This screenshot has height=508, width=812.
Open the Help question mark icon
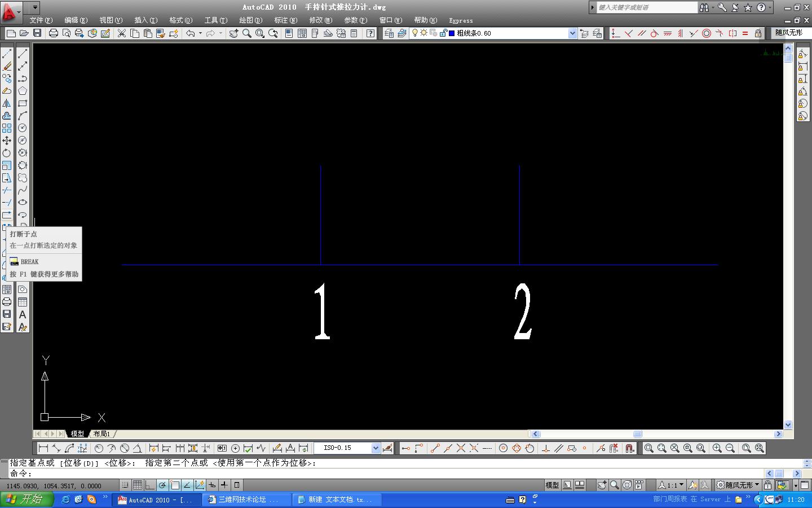[370, 33]
